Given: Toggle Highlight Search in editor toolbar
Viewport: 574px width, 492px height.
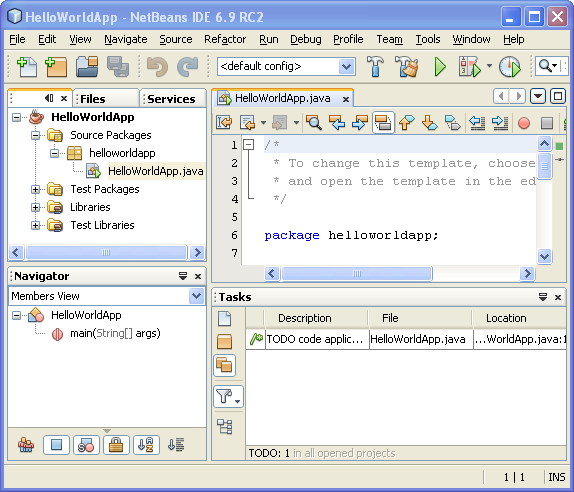Looking at the screenshot, I should coord(383,123).
